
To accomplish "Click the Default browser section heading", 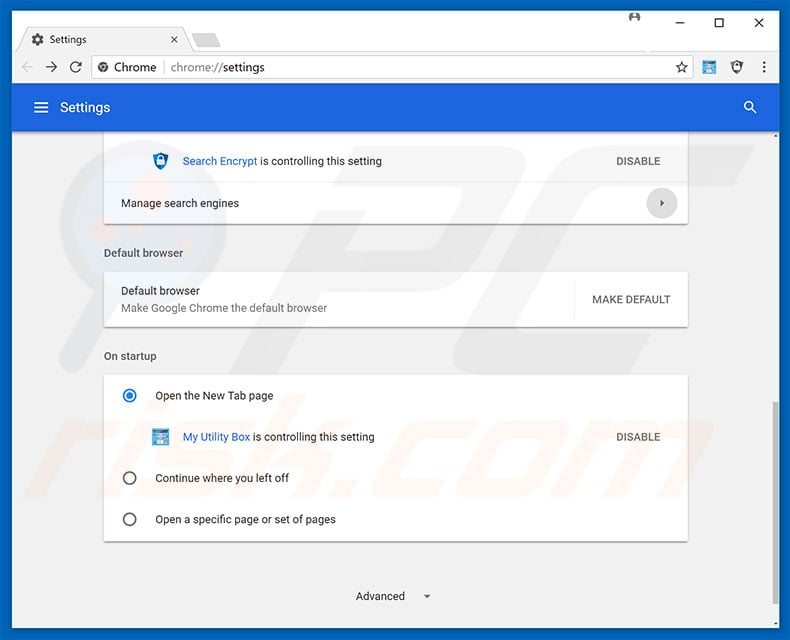I will coord(143,253).
